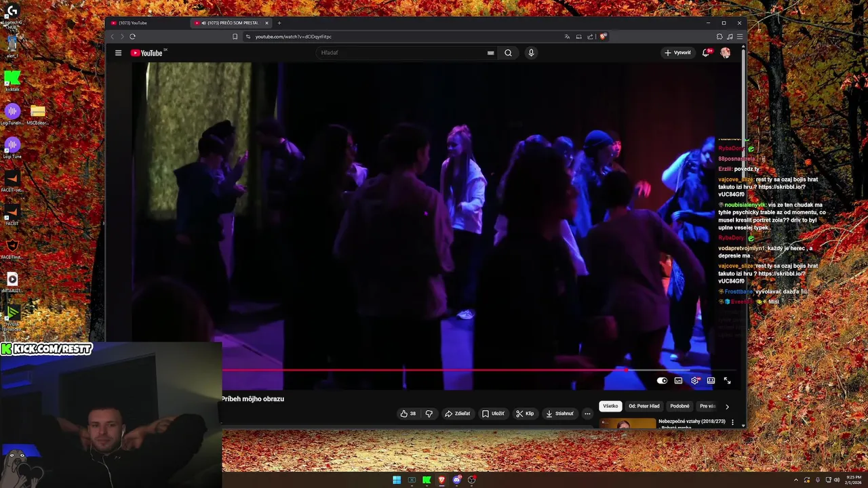
Task: Open Logitech G HUB desktop icon
Action: pos(12,15)
